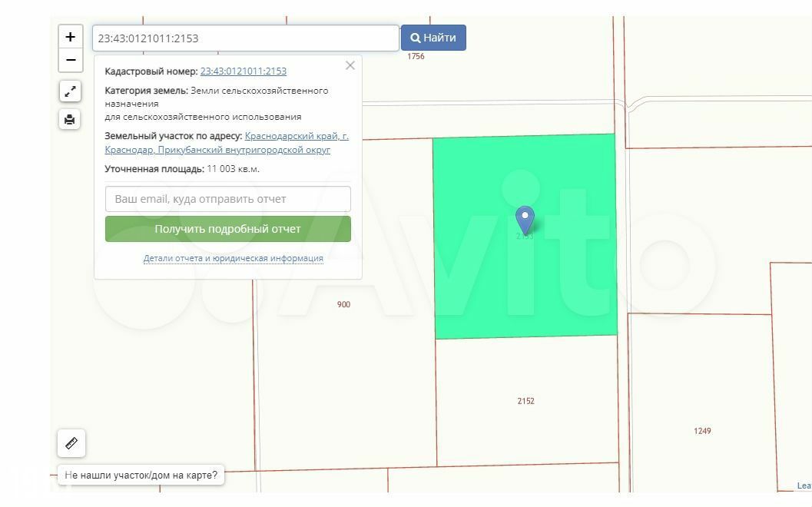
Task: Select parcel 1249 on the map
Action: (x=702, y=431)
